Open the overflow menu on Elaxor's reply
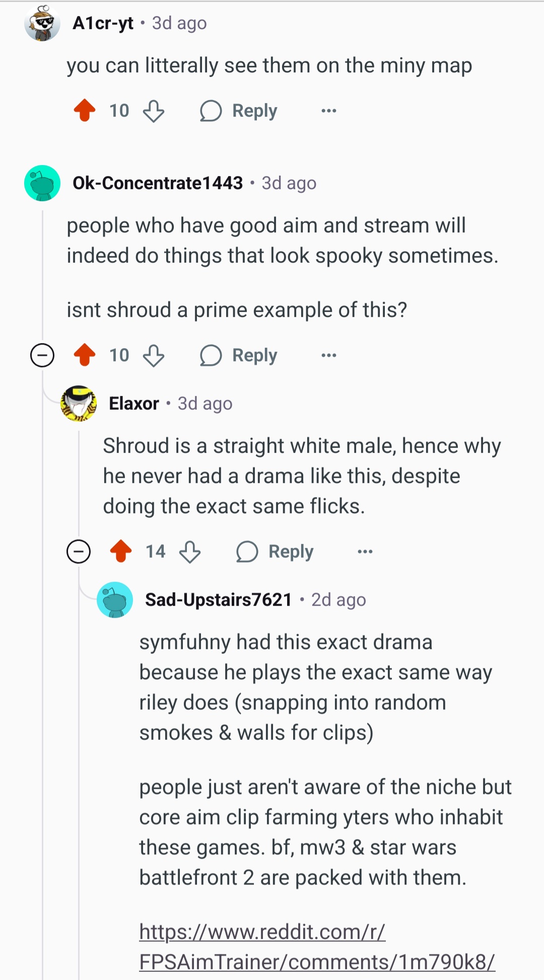The width and height of the screenshot is (544, 980). pos(365,552)
